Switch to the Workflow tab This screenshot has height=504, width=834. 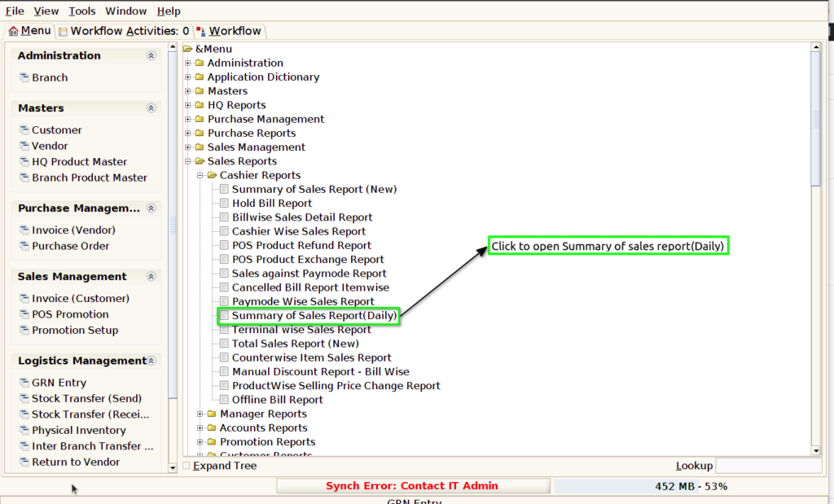229,32
